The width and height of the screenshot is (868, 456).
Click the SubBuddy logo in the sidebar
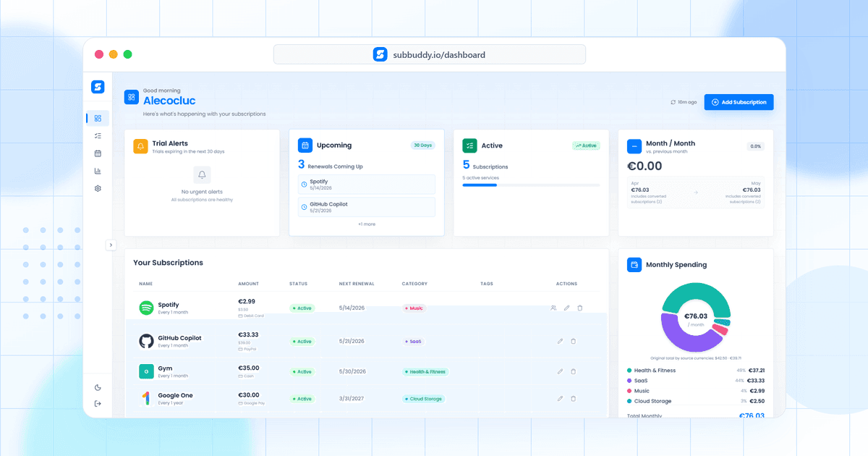tap(98, 87)
